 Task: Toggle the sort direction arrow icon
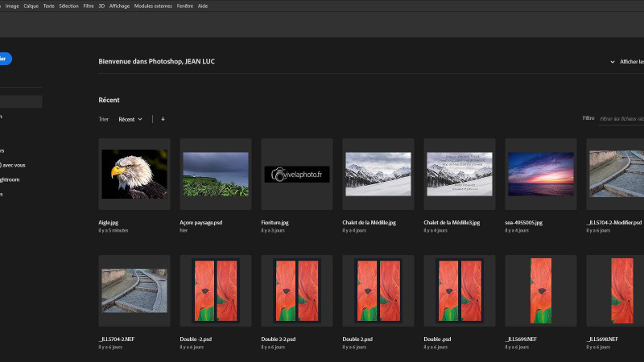click(x=163, y=119)
